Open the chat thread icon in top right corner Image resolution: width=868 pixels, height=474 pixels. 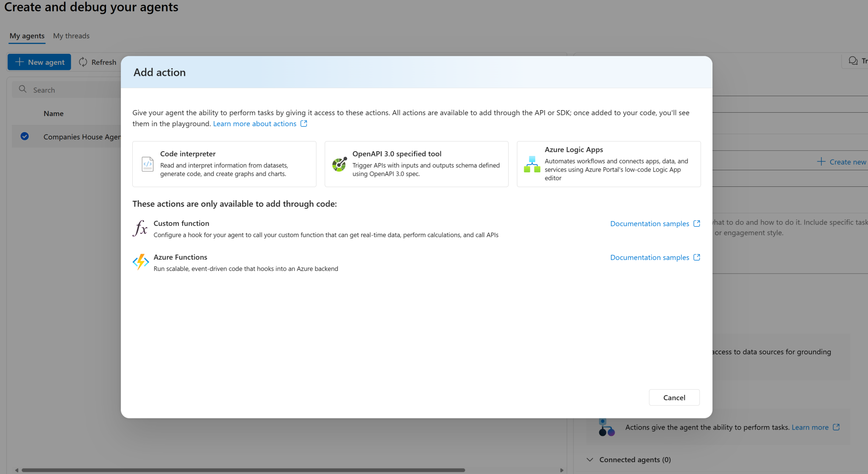[853, 61]
